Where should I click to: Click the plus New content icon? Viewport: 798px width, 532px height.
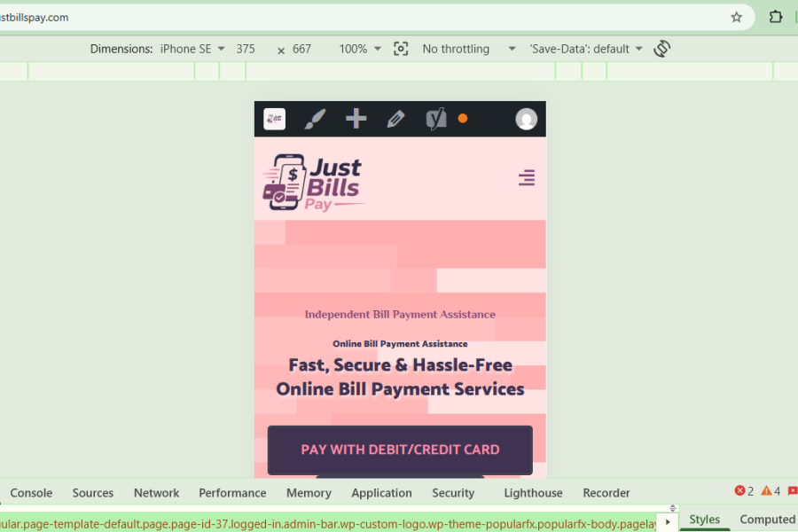click(356, 119)
